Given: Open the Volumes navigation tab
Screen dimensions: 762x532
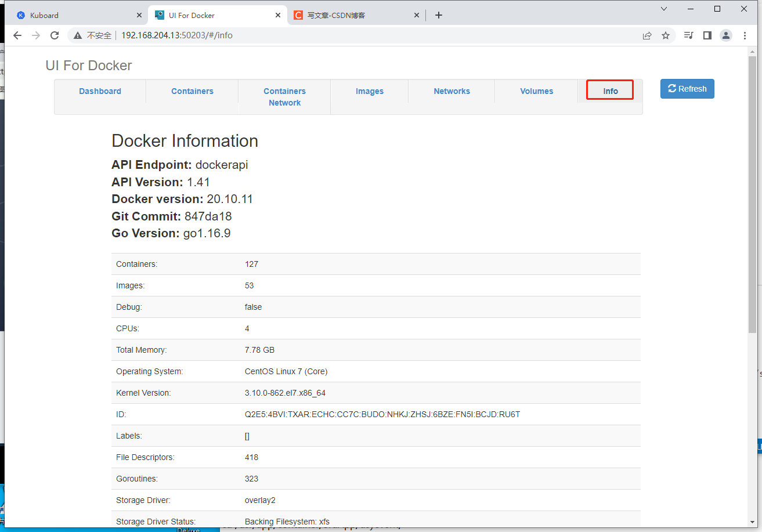Looking at the screenshot, I should (536, 91).
